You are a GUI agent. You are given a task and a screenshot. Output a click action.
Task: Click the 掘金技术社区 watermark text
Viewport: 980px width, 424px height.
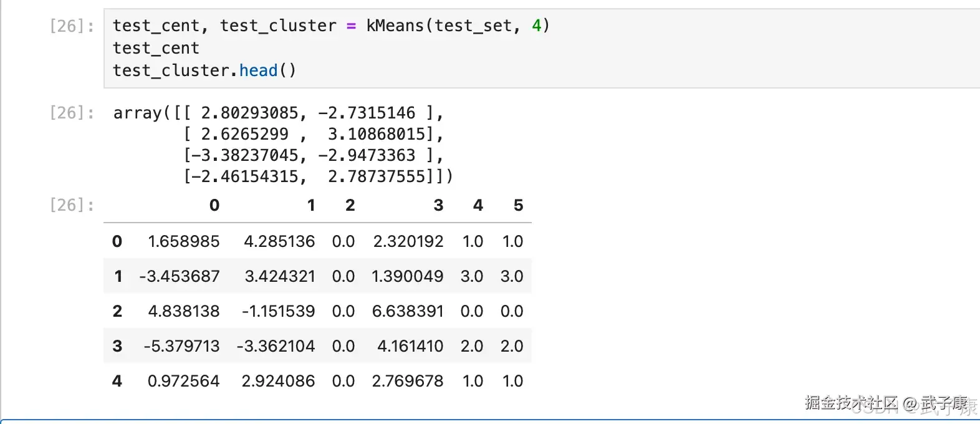(x=851, y=403)
